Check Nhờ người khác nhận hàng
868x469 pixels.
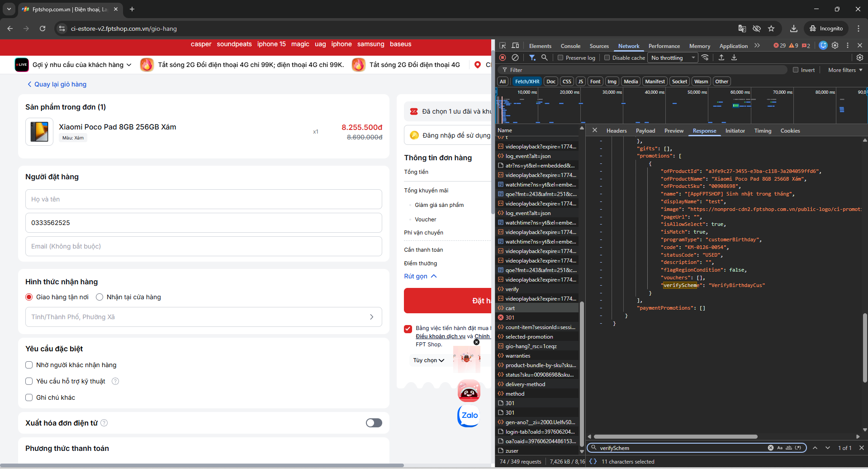click(x=29, y=365)
